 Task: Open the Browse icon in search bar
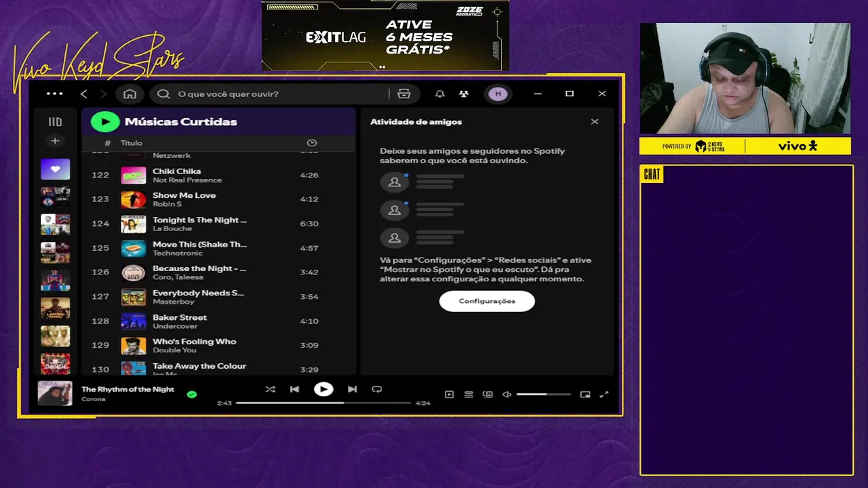coord(404,94)
